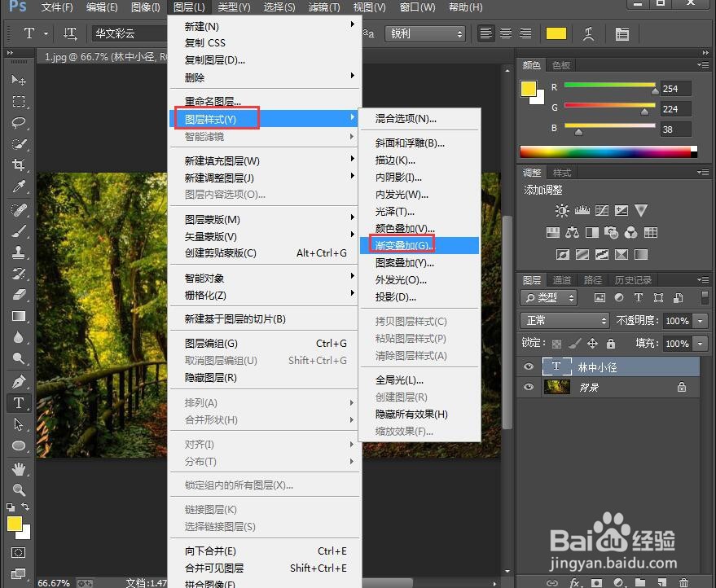
Task: Toggle the pixel layer filter
Action: (x=600, y=297)
